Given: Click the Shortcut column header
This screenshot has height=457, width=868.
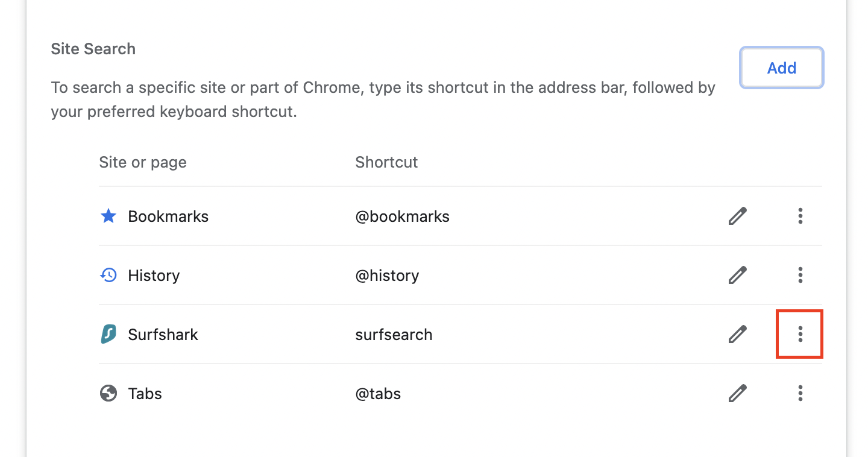Looking at the screenshot, I should click(x=386, y=162).
